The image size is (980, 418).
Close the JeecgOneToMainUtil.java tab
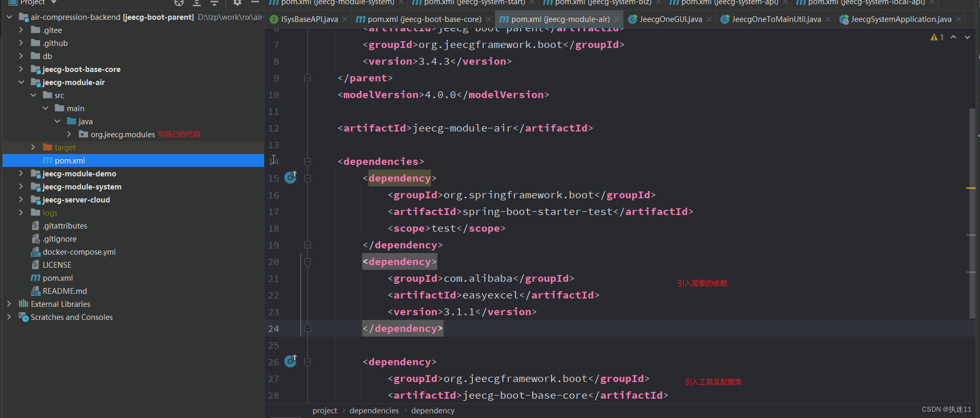tap(828, 19)
